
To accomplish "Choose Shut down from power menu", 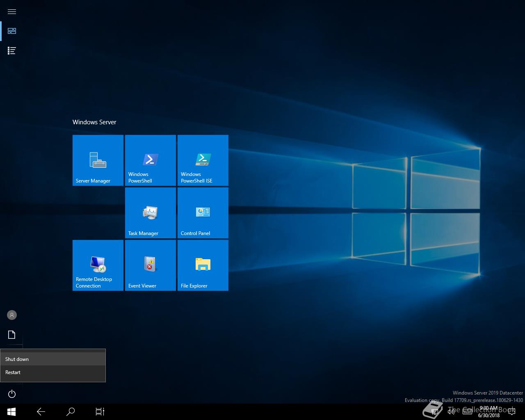I will point(53,359).
